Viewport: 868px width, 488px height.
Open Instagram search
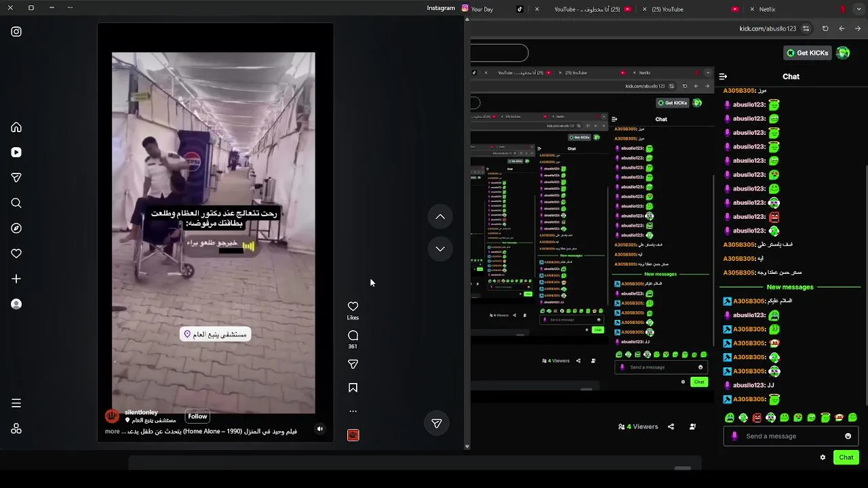click(16, 203)
